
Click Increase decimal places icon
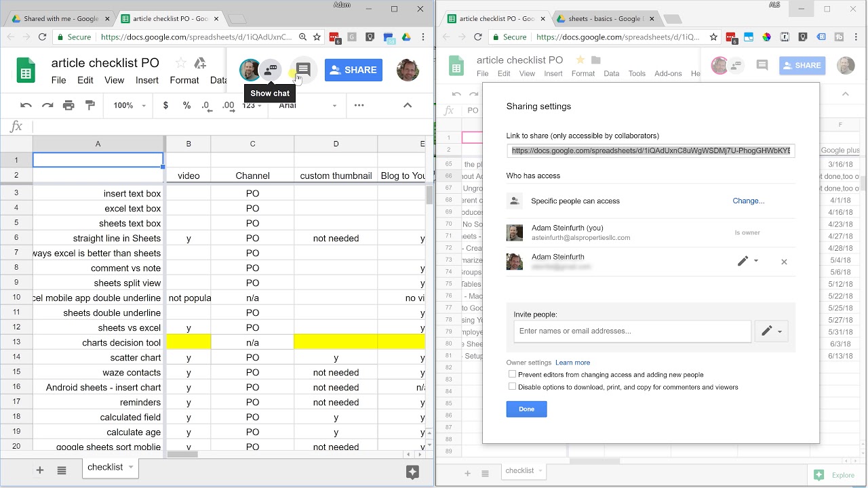(x=228, y=105)
